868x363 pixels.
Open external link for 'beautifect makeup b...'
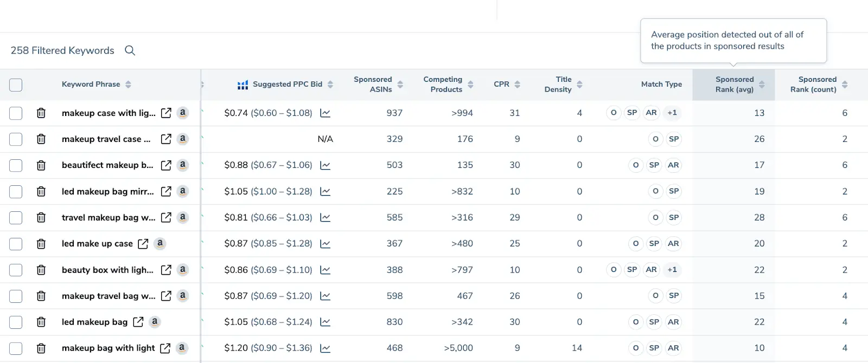click(x=166, y=165)
